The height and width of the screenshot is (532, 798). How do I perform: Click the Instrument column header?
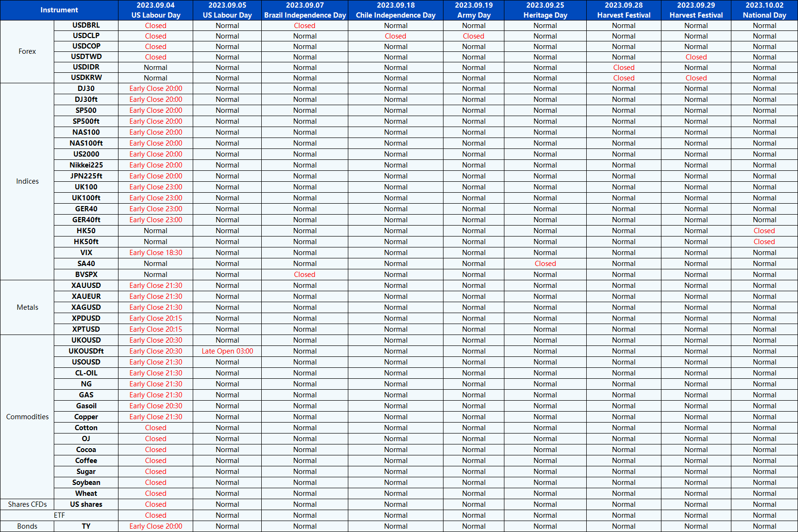(x=59, y=10)
